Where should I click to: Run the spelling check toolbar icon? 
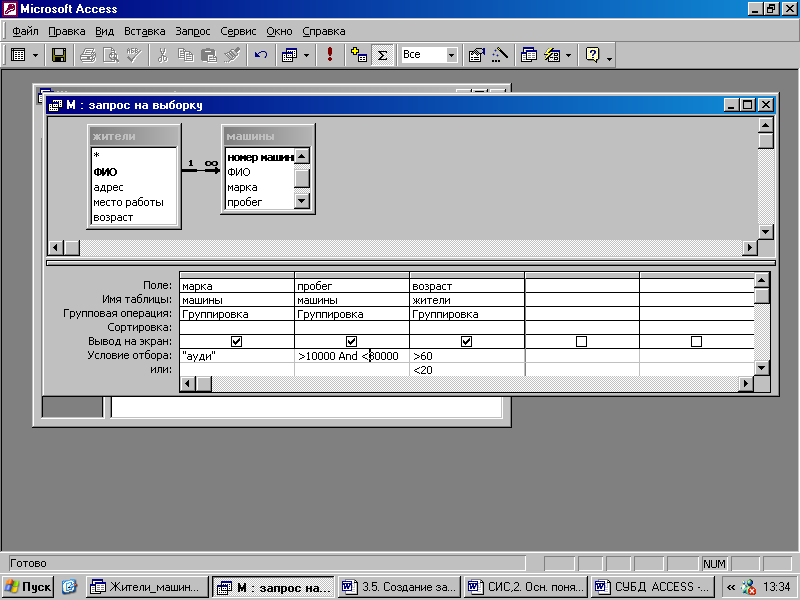(134, 55)
